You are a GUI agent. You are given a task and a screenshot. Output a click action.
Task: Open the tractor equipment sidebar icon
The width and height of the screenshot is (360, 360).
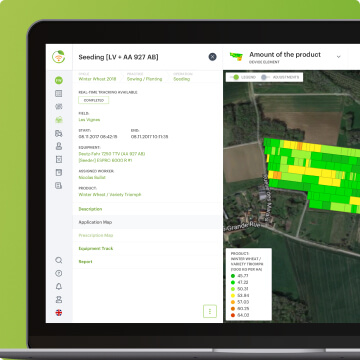59,133
